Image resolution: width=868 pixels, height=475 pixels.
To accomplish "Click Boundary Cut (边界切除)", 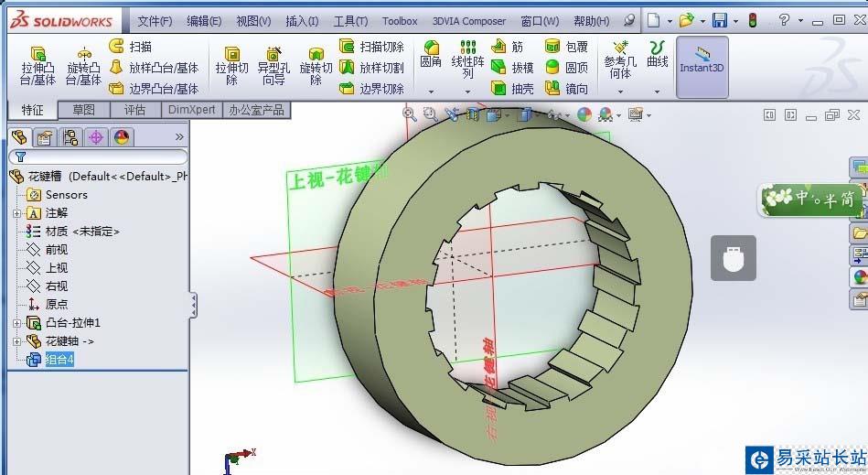I will tap(371, 89).
